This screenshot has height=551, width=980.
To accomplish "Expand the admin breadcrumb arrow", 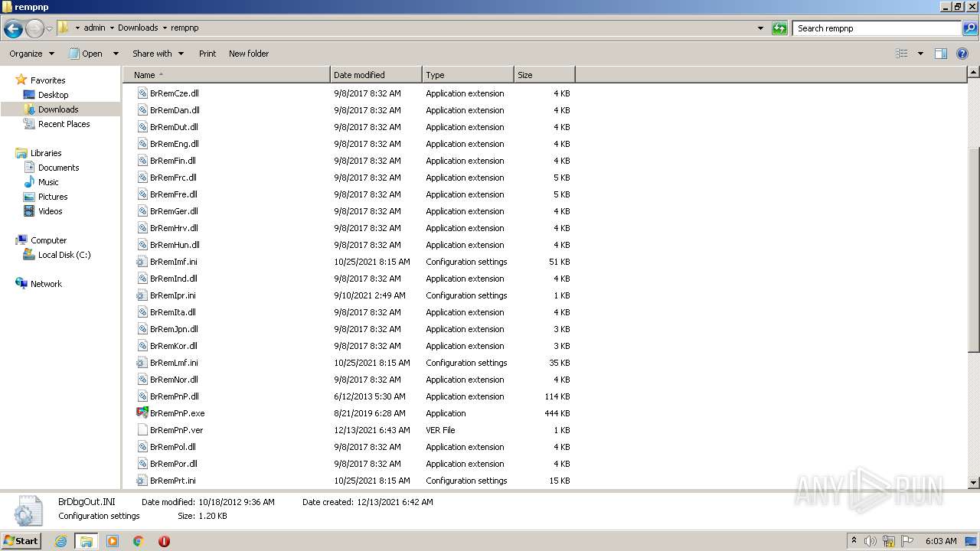I will point(112,28).
